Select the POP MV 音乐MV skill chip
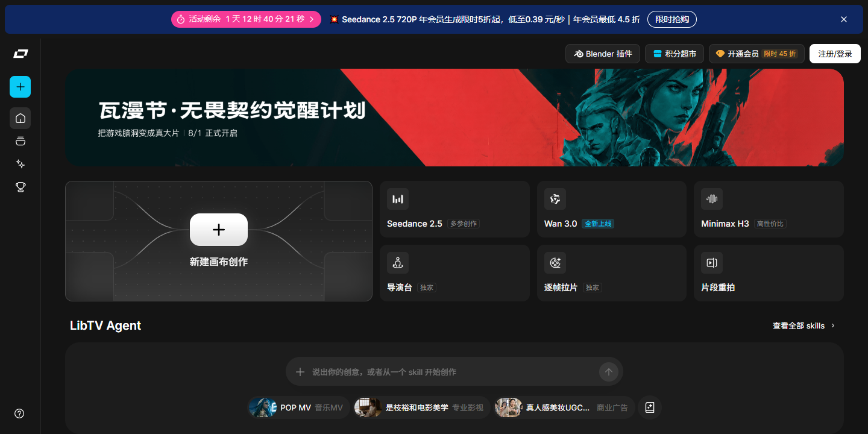 pyautogui.click(x=298, y=407)
